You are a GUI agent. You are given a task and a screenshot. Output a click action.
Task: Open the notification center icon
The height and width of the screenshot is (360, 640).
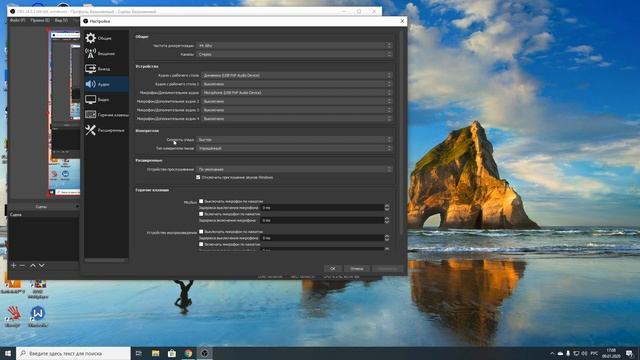pyautogui.click(x=629, y=353)
